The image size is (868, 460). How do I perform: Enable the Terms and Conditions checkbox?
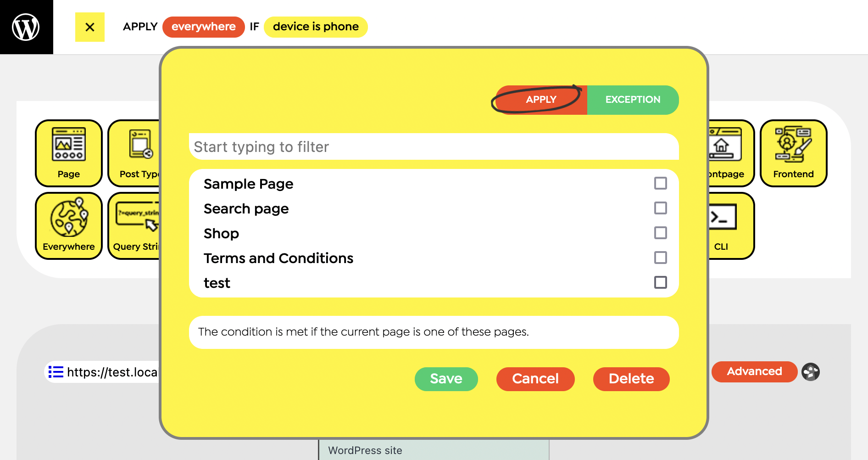point(661,258)
